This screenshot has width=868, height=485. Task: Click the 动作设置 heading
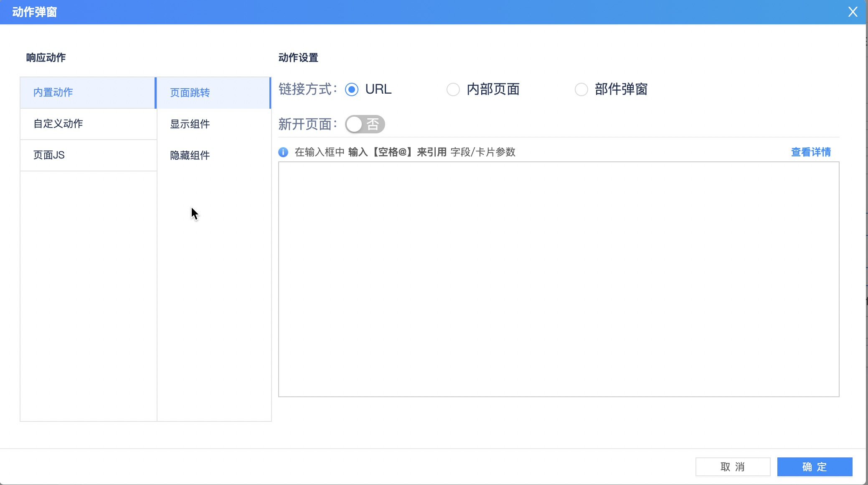(298, 58)
